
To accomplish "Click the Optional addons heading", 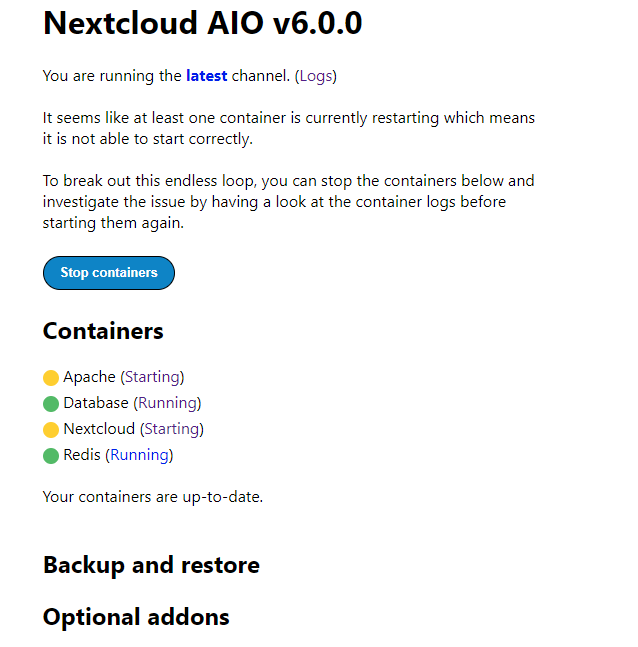I will 136,617.
